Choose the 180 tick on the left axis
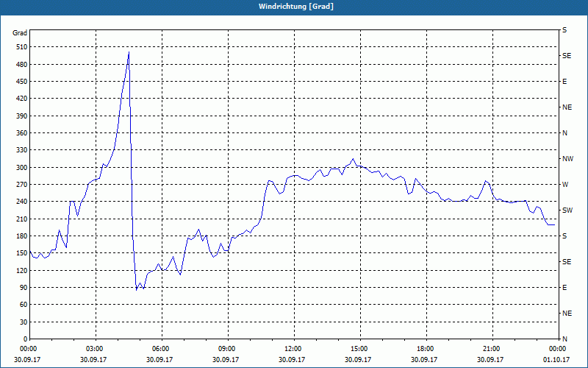 tap(21, 236)
